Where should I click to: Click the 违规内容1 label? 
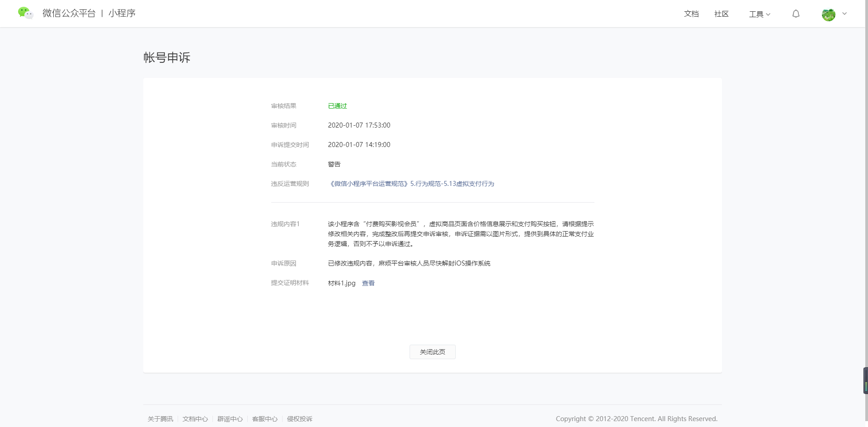285,224
